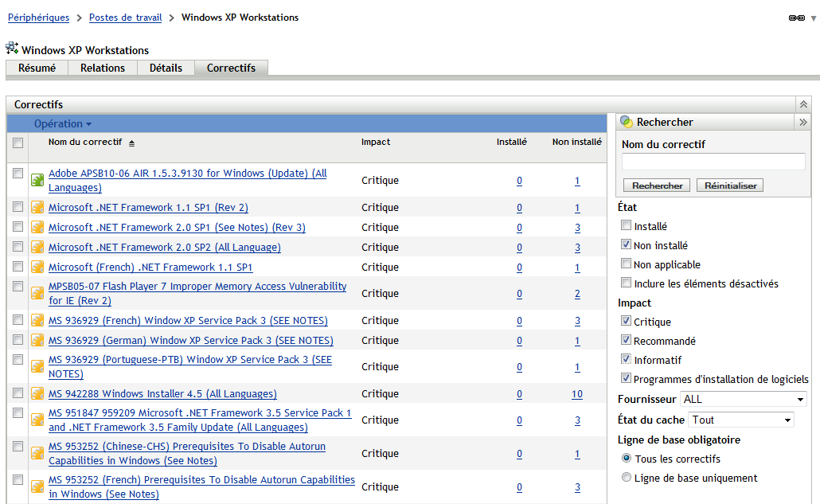Viewport: 820px width, 504px height.
Task: Click the patch icon next to MS 942288 Windows Installer
Action: pyautogui.click(x=37, y=393)
